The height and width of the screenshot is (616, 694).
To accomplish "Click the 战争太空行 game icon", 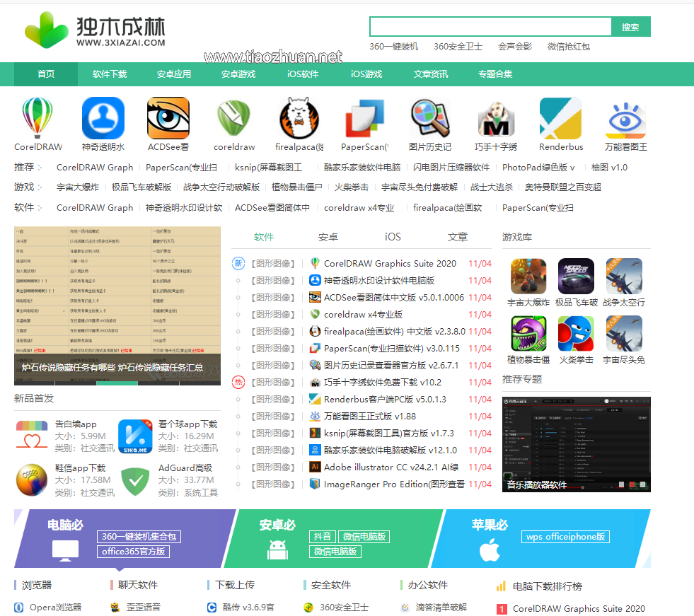I will click(624, 276).
